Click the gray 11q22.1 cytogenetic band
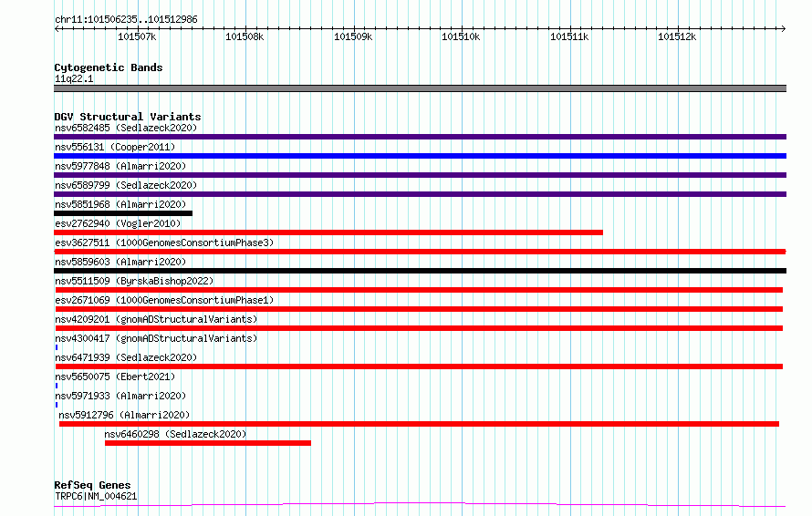The image size is (812, 516). [420, 88]
